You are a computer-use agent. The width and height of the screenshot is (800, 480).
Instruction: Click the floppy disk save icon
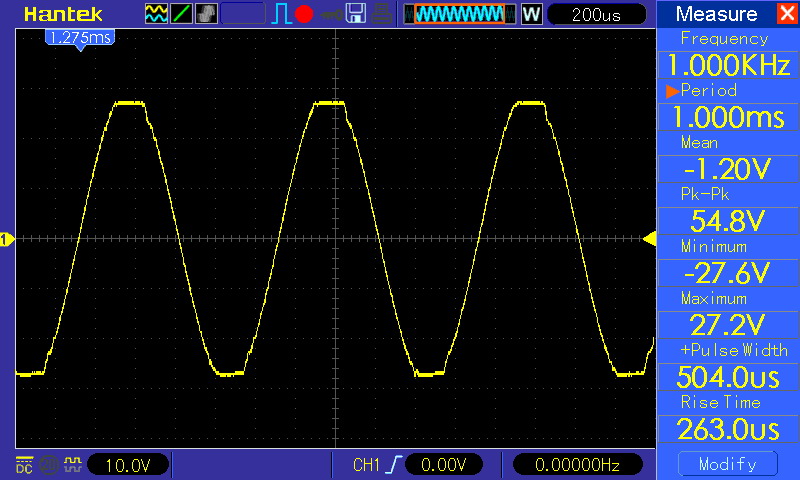click(x=356, y=14)
